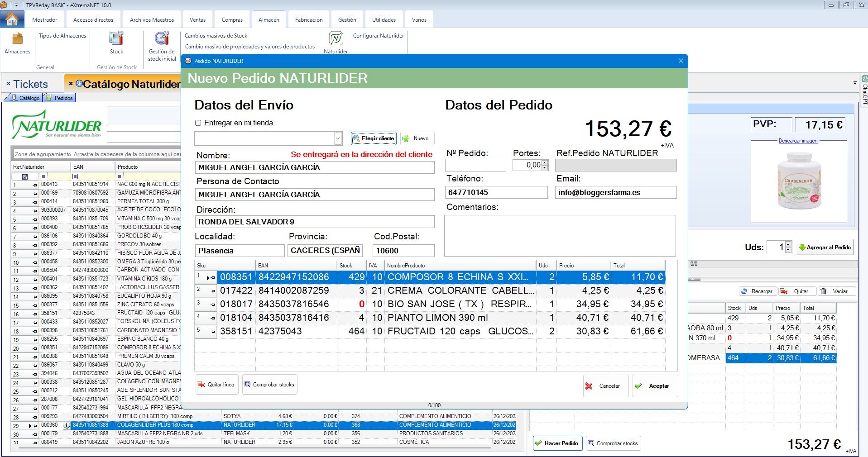Click Tipos de Almacenes option
The height and width of the screenshot is (457, 868).
(62, 36)
